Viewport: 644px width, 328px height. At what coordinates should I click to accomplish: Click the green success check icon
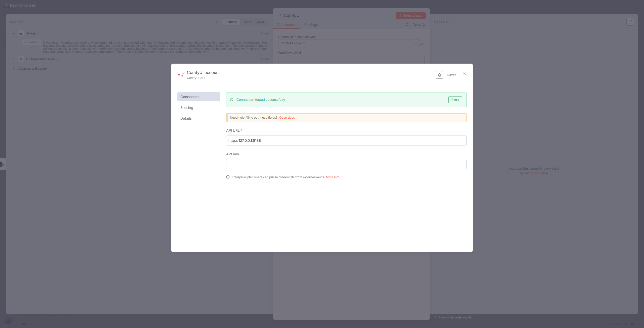[231, 100]
